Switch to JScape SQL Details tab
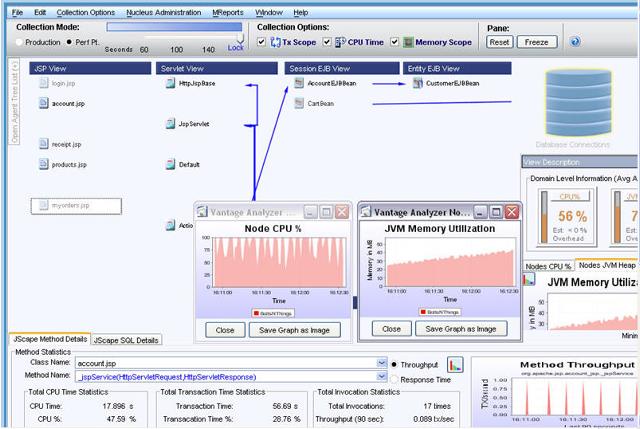This screenshot has height=429, width=640. point(126,340)
